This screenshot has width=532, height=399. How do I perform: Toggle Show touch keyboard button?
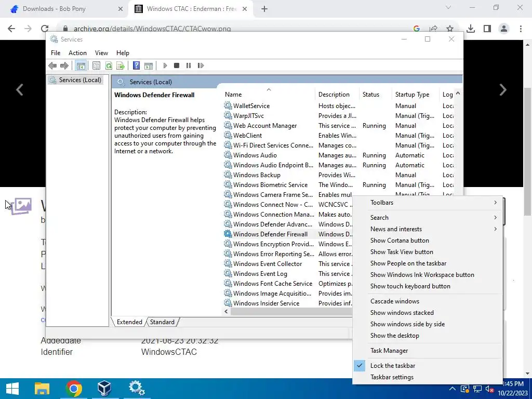(x=428, y=286)
